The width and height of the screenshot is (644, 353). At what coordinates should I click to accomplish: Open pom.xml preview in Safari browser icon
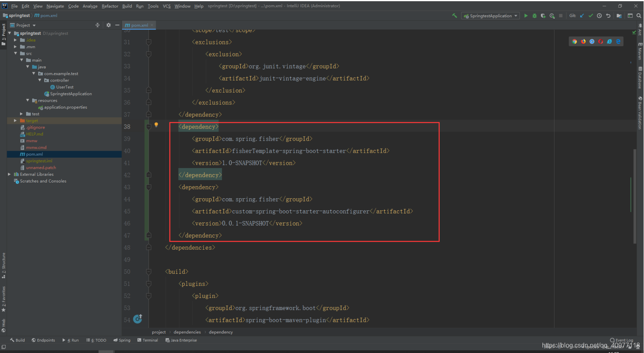(x=592, y=41)
